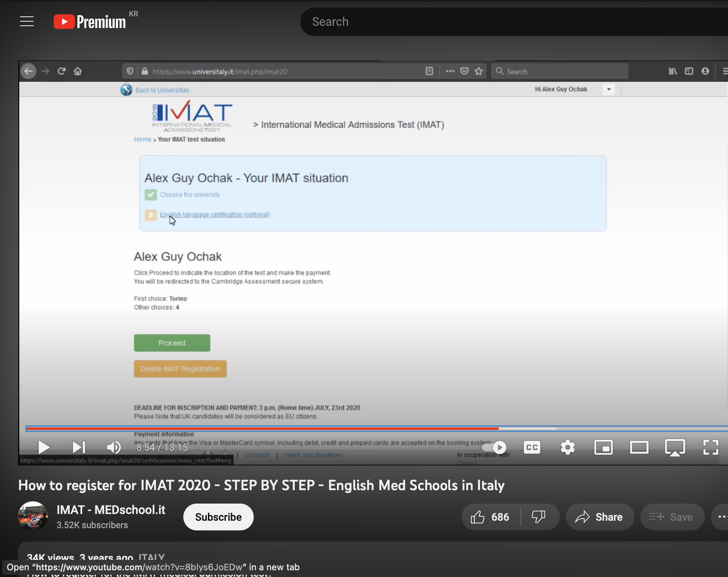The image size is (728, 577).
Task: Click the 34K views description line
Action: point(96,558)
